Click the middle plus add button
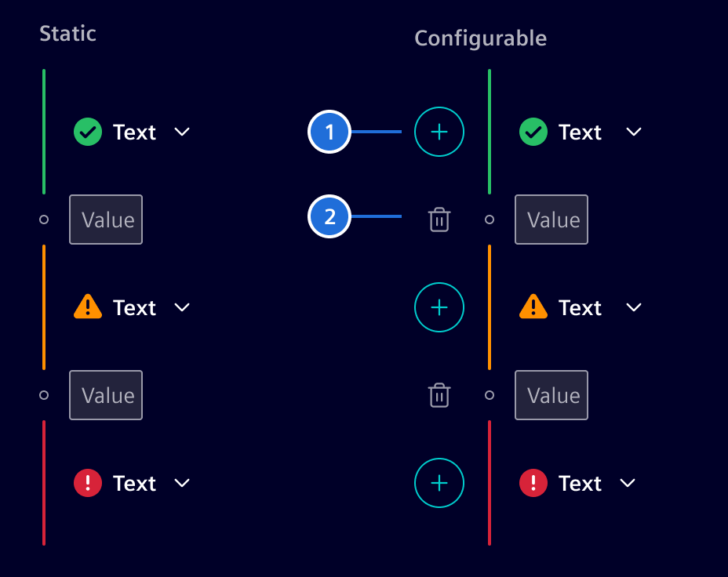 (439, 307)
